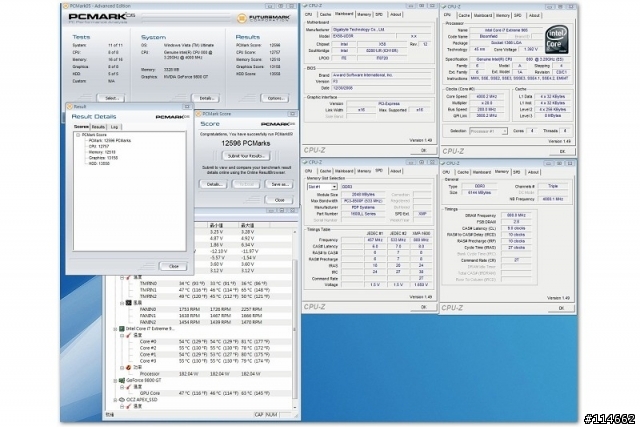The width and height of the screenshot is (640, 427).
Task: Open Options... under Results
Action: pos(275,98)
